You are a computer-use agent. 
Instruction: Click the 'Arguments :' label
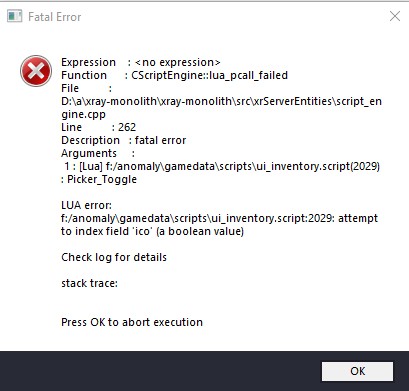click(98, 153)
